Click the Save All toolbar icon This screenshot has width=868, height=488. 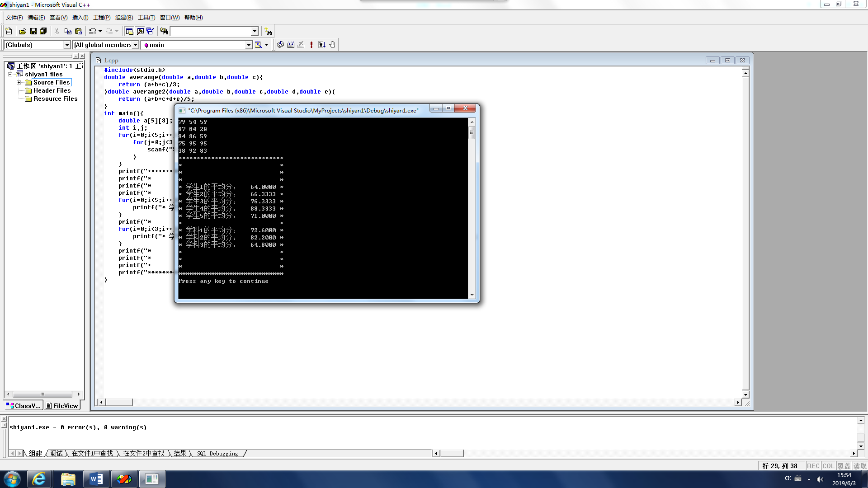43,31
